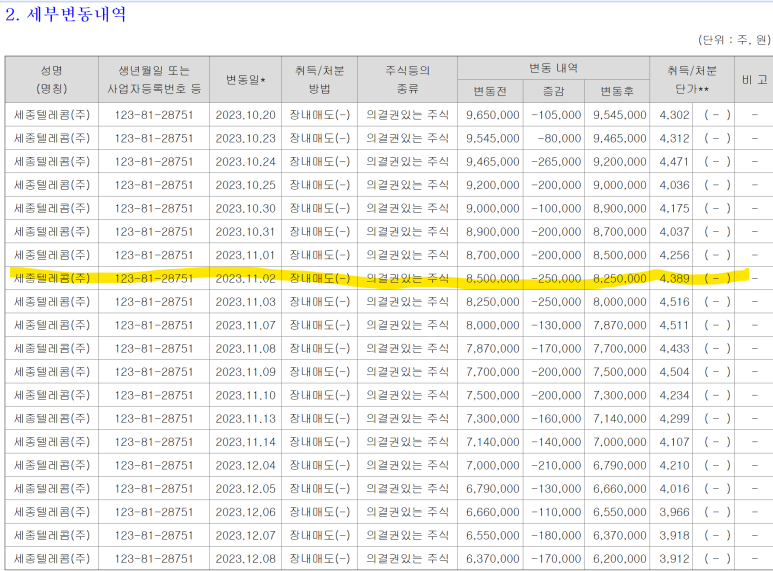Click the date cell 2023.12.06

pyautogui.click(x=246, y=512)
